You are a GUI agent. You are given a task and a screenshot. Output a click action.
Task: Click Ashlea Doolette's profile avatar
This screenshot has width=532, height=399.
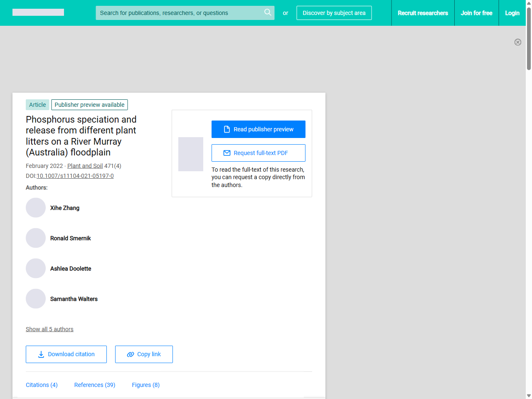tap(36, 268)
